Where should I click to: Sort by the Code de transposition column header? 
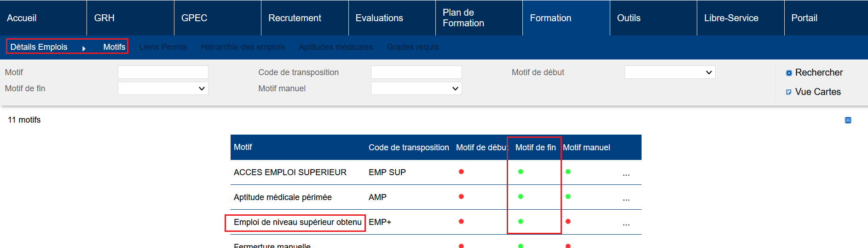[409, 148]
